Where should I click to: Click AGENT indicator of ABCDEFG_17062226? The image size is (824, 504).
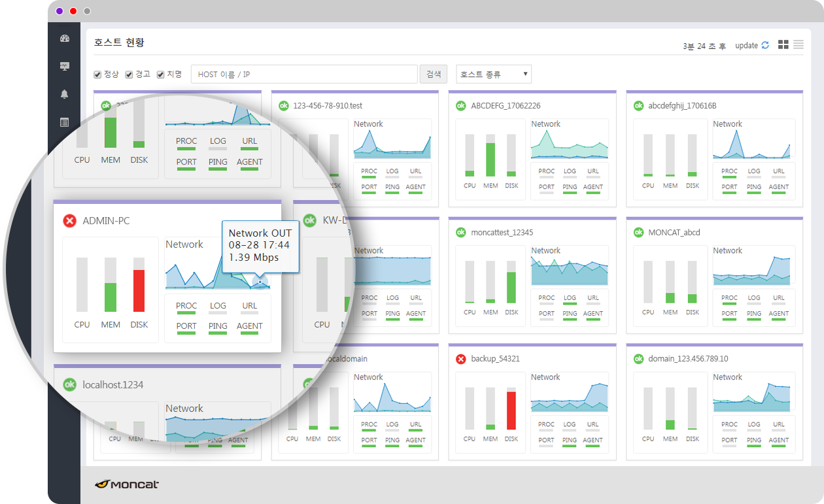[593, 188]
